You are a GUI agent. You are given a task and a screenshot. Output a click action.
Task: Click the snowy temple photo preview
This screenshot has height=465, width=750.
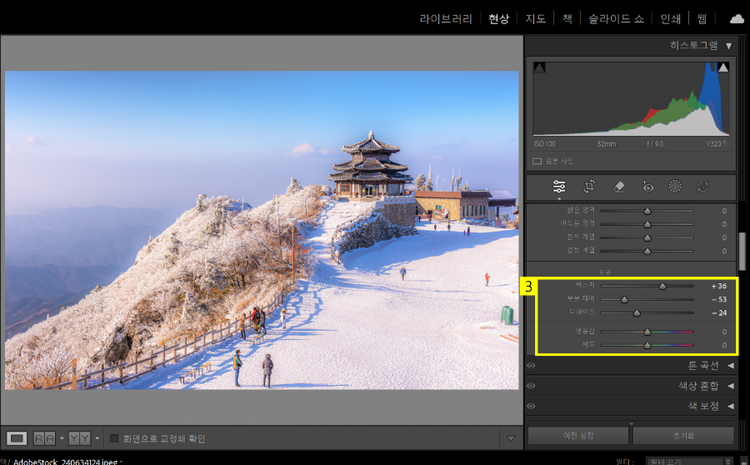tap(262, 230)
